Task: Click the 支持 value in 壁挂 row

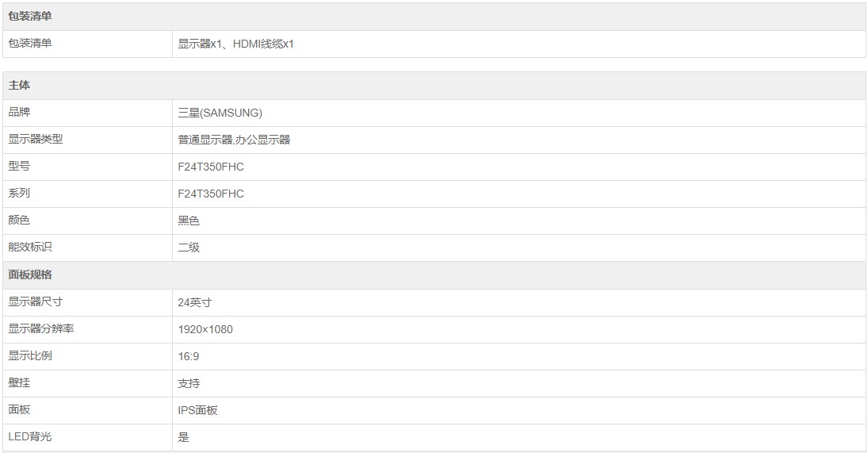Action: [x=189, y=383]
